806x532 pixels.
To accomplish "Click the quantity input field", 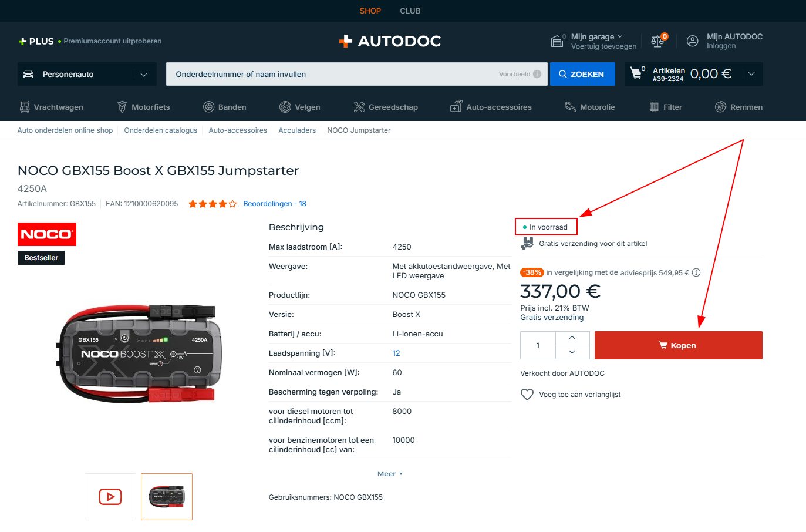I will [x=538, y=345].
